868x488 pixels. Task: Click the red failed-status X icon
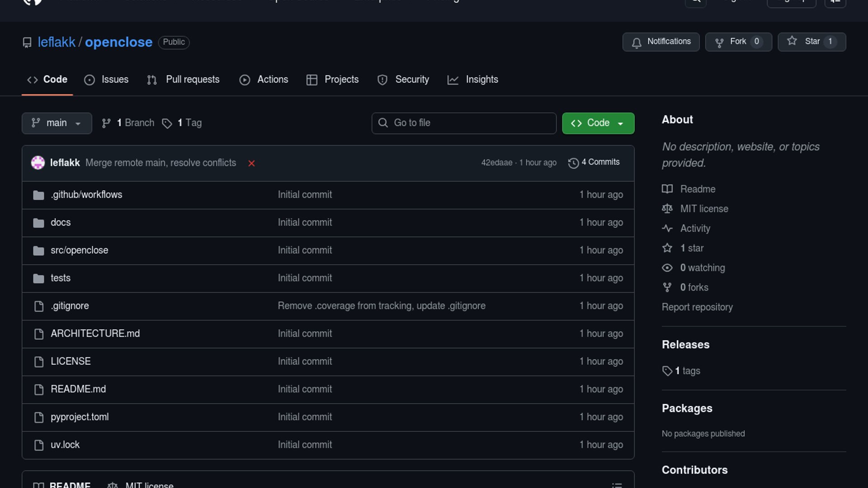[251, 163]
